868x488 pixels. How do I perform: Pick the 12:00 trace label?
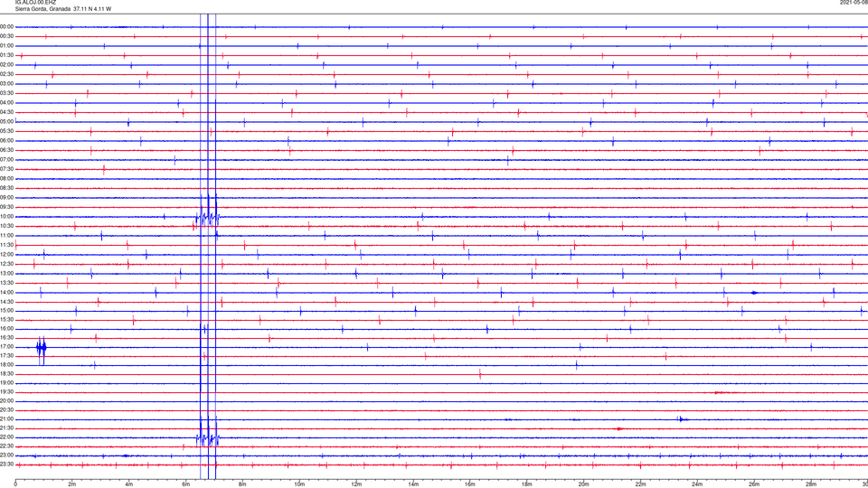(7, 255)
